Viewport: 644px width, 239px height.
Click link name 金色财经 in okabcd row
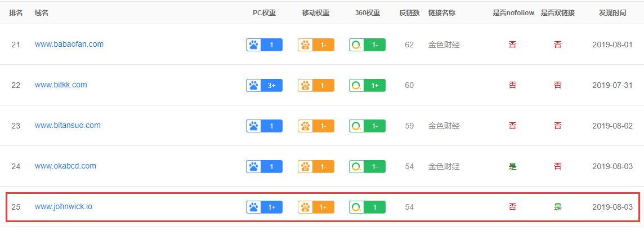pyautogui.click(x=444, y=167)
